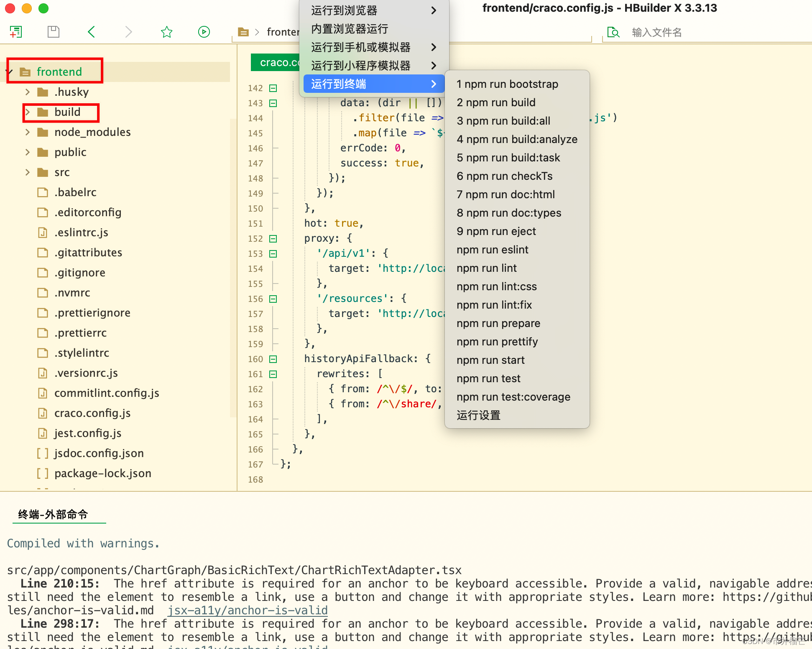Click the new file toolbar icon
This screenshot has width=812, height=649.
coord(16,32)
